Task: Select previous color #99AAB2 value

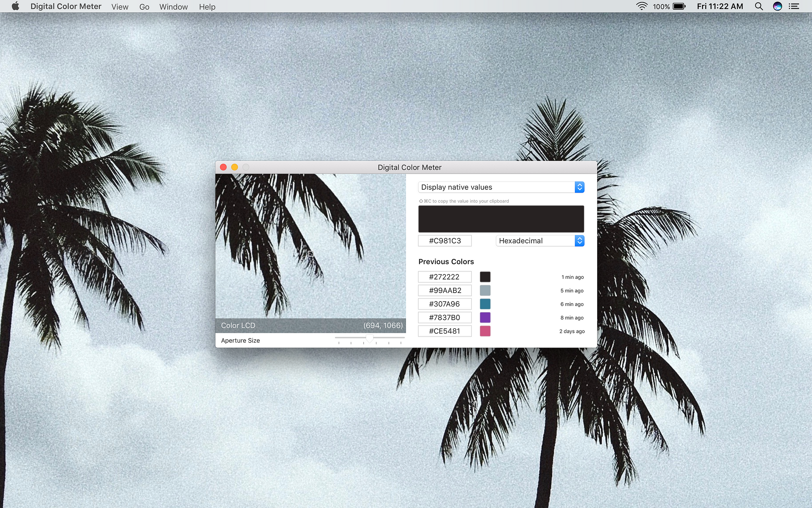Action: (445, 290)
